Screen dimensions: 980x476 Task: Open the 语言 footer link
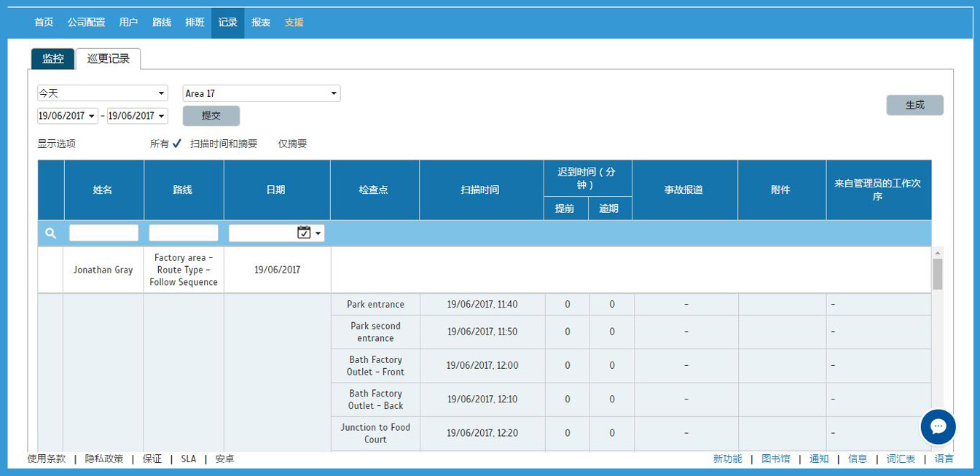click(x=944, y=459)
